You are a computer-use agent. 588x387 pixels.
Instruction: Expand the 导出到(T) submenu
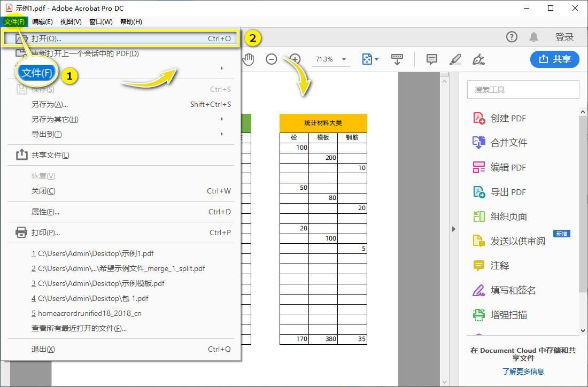click(x=121, y=134)
